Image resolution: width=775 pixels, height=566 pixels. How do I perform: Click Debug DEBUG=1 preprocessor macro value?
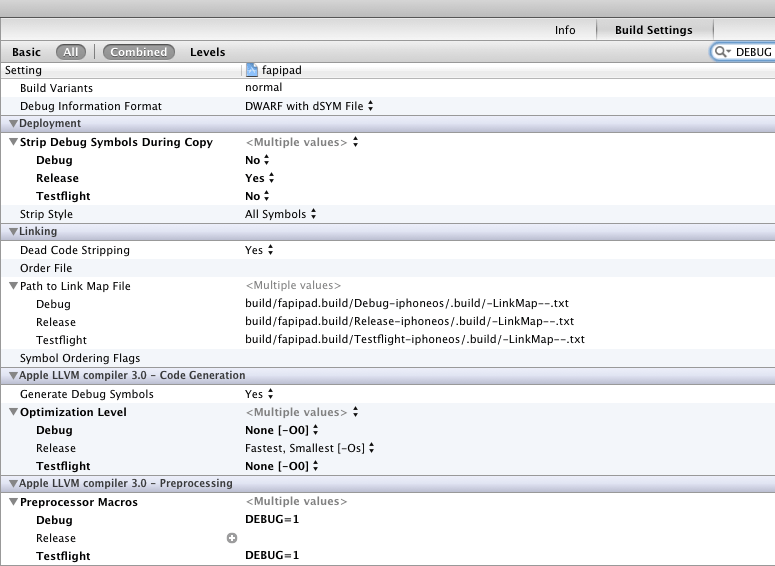pyautogui.click(x=272, y=519)
